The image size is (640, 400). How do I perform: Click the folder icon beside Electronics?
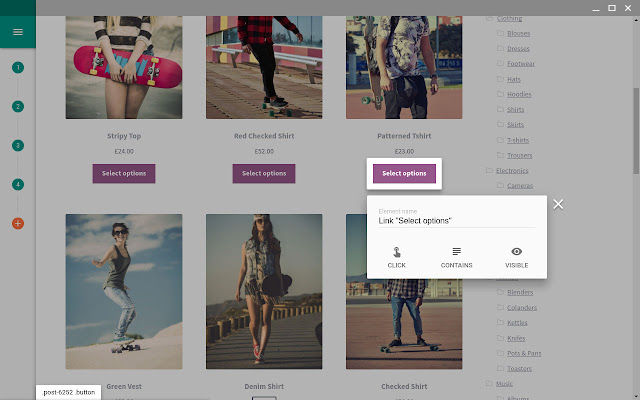pos(489,170)
